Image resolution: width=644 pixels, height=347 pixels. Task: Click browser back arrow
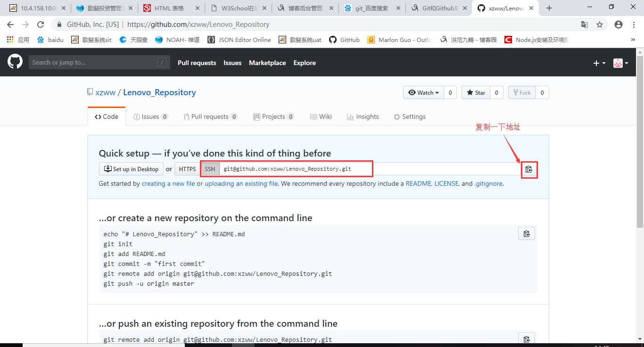[x=10, y=25]
